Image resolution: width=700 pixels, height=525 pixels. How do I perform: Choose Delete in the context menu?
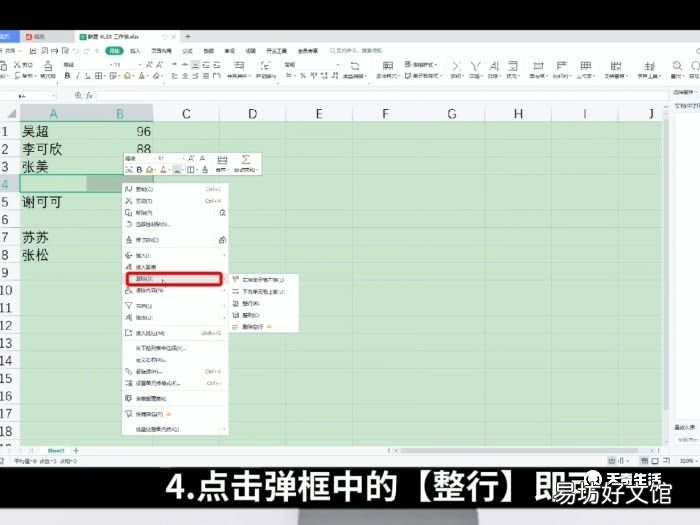[174, 279]
